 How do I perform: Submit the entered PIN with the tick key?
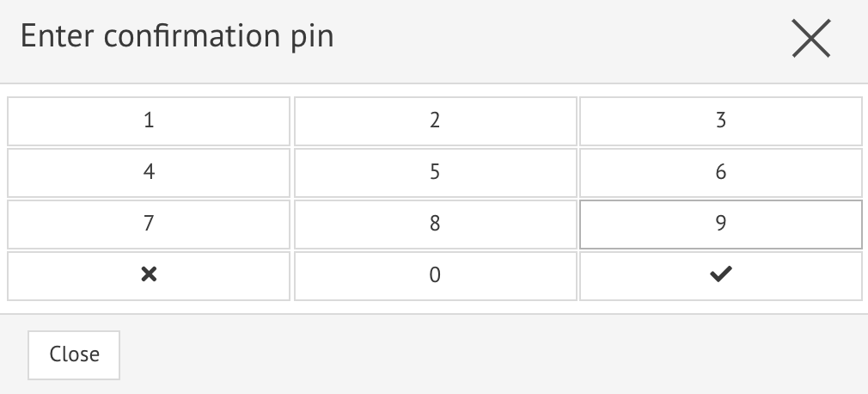pyautogui.click(x=720, y=275)
